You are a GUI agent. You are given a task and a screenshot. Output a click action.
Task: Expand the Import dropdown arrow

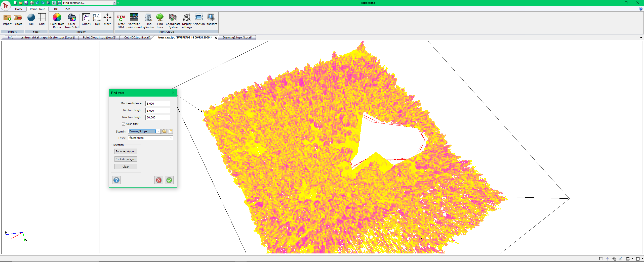7,27
